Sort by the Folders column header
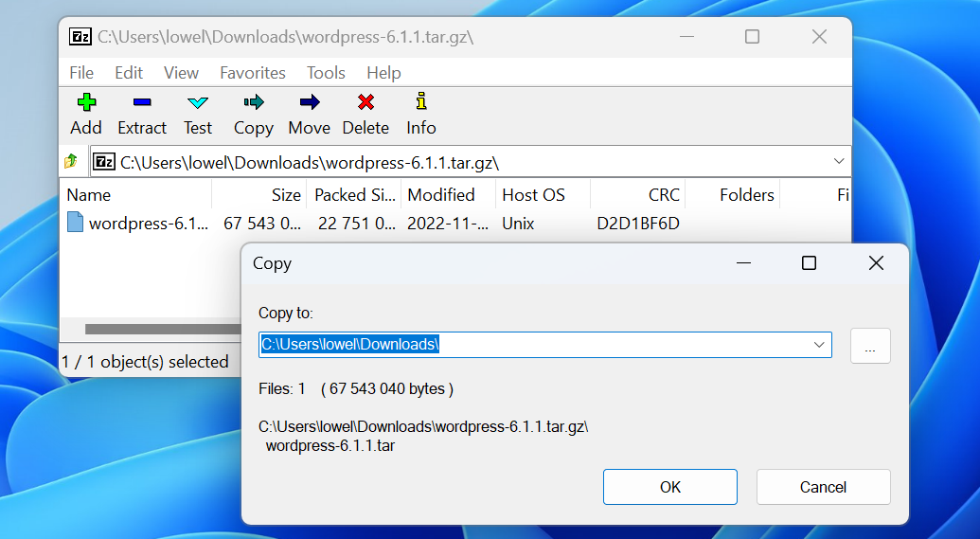 tap(733, 195)
